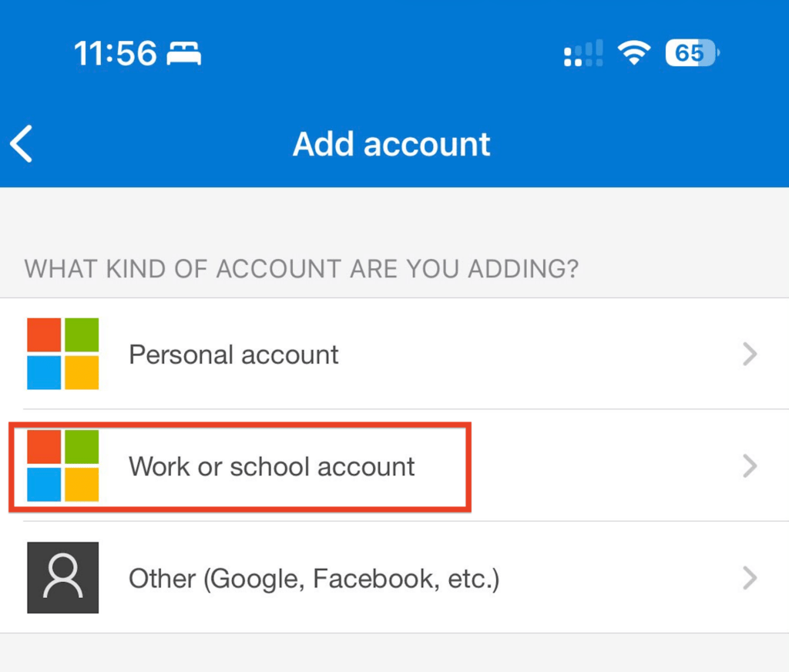Screen dimensions: 789x672
Task: Tap the person icon for Other accounts
Action: [x=63, y=577]
